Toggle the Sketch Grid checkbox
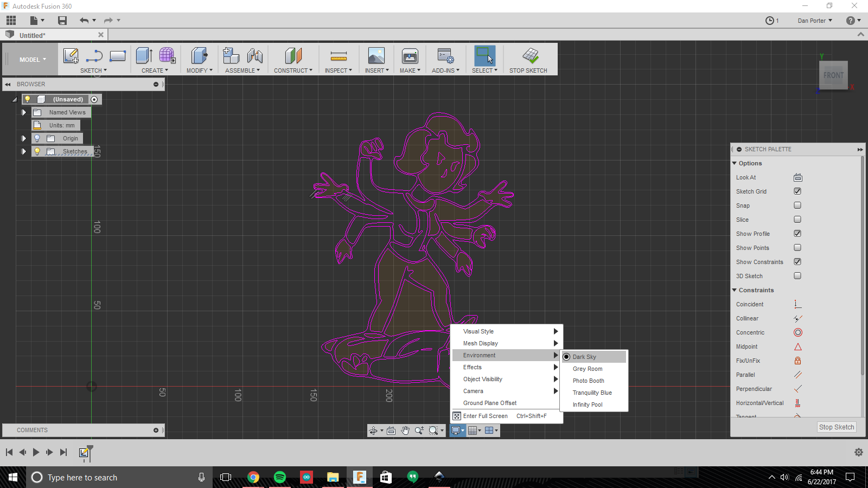Screen dimensions: 868x488 tap(797, 191)
